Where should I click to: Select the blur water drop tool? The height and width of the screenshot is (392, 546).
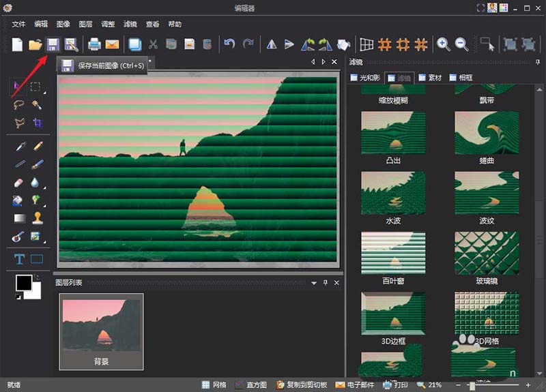point(35,182)
